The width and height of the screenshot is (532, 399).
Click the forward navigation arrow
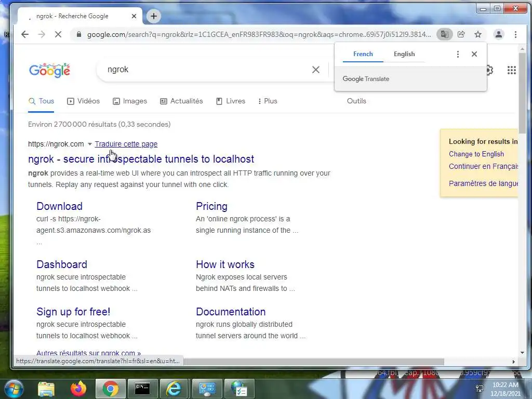coord(42,34)
